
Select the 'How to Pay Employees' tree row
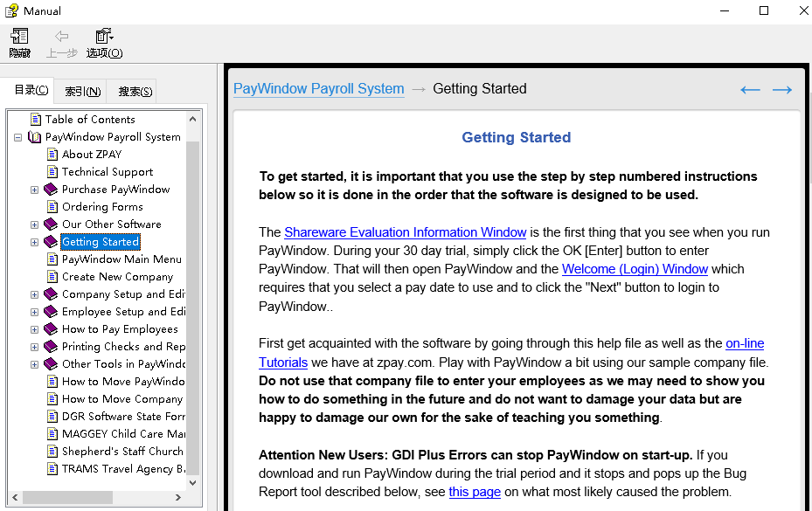120,329
